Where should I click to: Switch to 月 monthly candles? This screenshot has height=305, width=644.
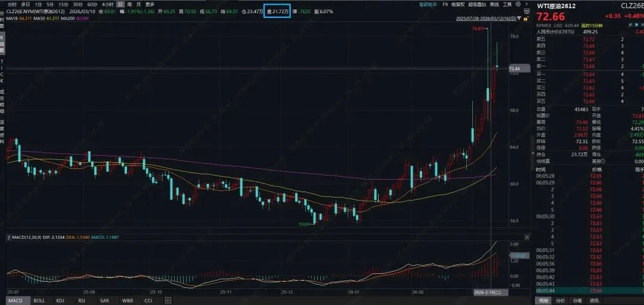click(x=138, y=4)
